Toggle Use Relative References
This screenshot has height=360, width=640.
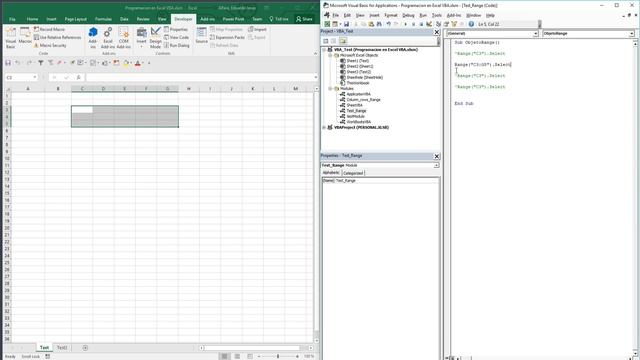coord(57,37)
